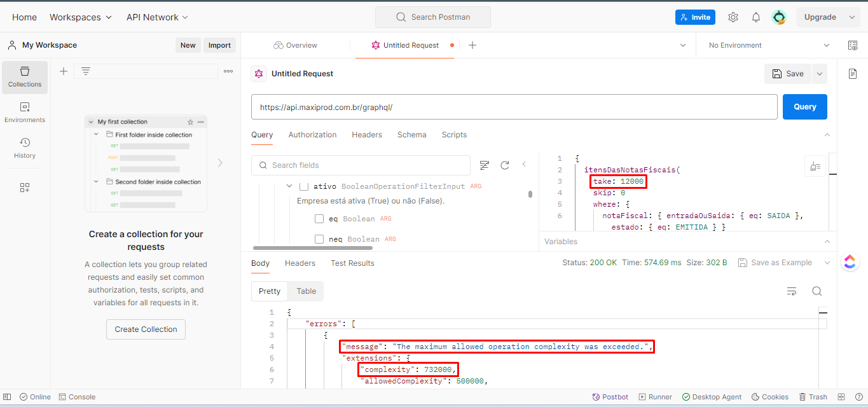The width and height of the screenshot is (868, 407).
Task: Click the Query send button
Action: [x=805, y=107]
